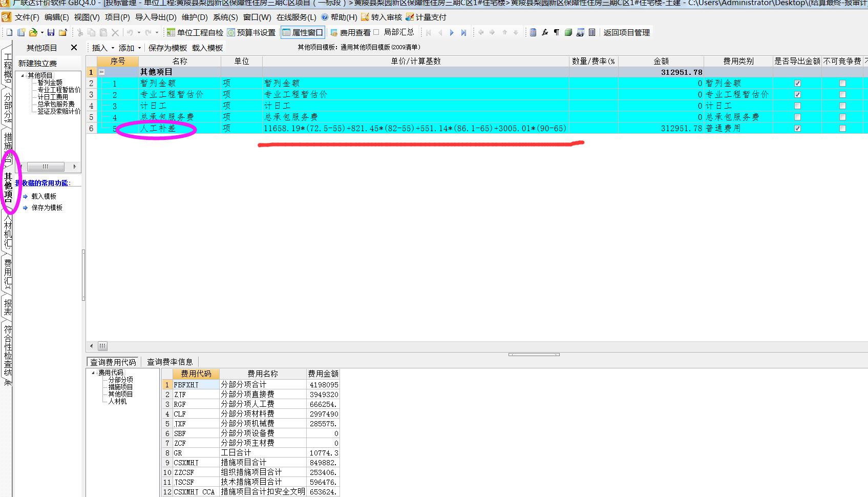The width and height of the screenshot is (868, 497).
Task: Click 载入模板 in the toolbar
Action: (207, 48)
